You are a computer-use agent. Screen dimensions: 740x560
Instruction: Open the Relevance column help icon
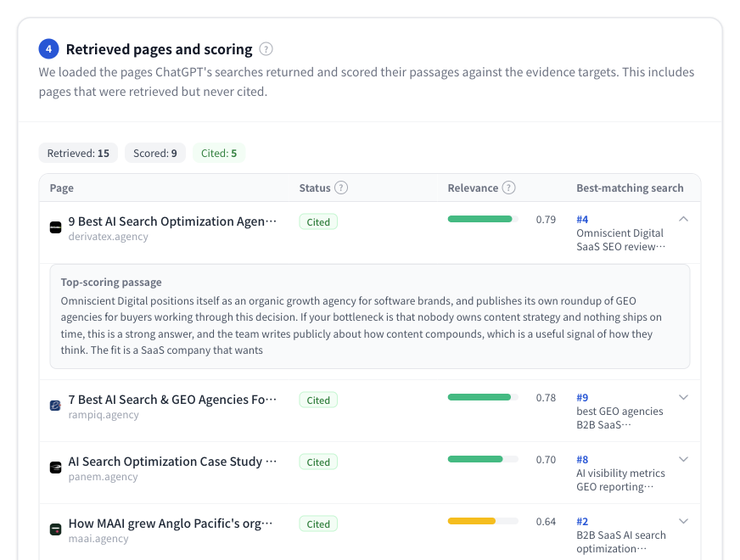tap(509, 188)
